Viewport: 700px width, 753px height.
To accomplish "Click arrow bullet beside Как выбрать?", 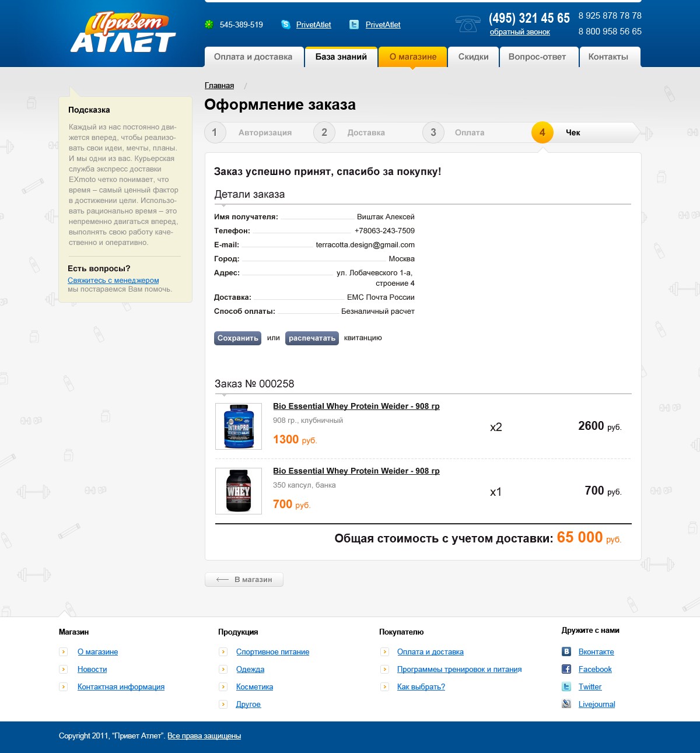I will (x=384, y=687).
